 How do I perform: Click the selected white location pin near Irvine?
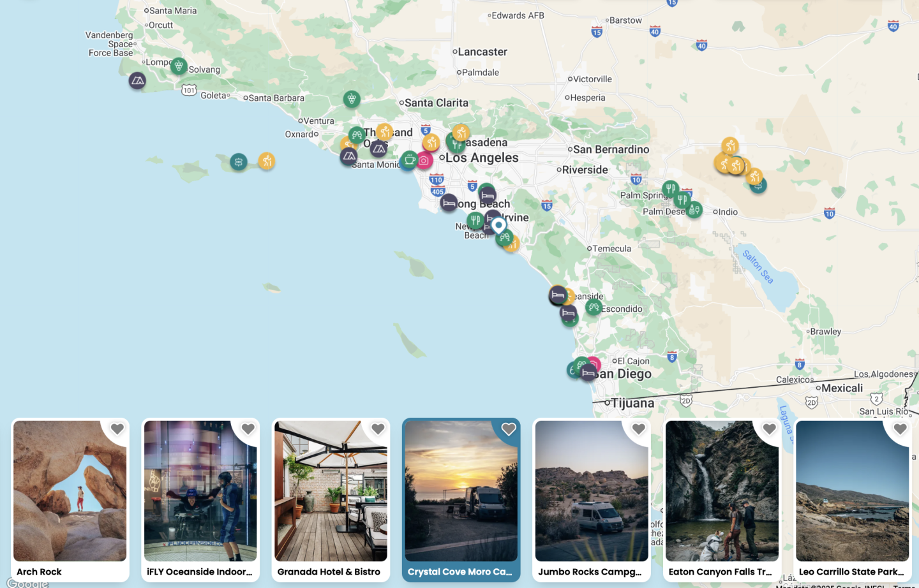coord(498,225)
